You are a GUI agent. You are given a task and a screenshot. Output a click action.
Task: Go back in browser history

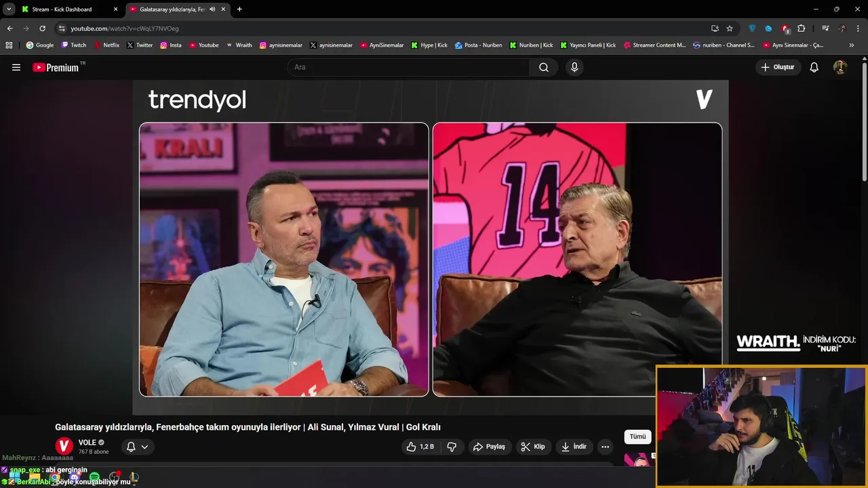pyautogui.click(x=9, y=28)
